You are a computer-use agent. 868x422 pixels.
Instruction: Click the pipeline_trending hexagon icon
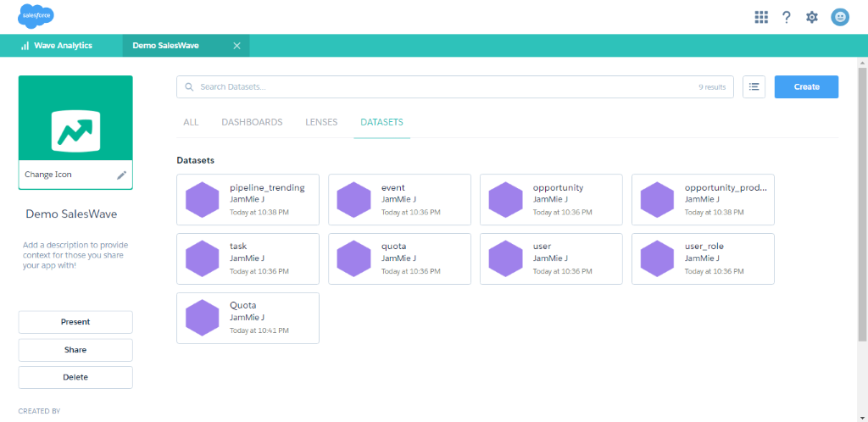(202, 200)
